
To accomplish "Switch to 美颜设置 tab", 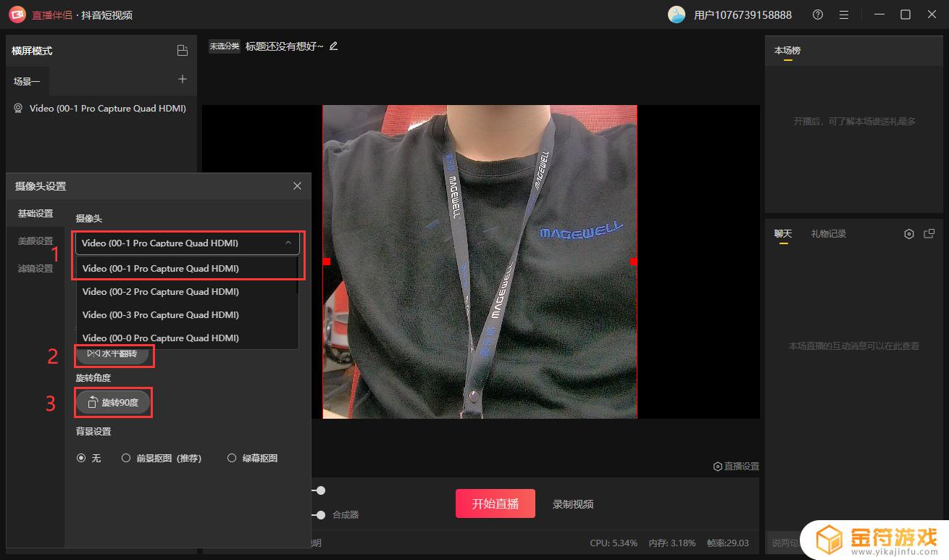I will (35, 241).
